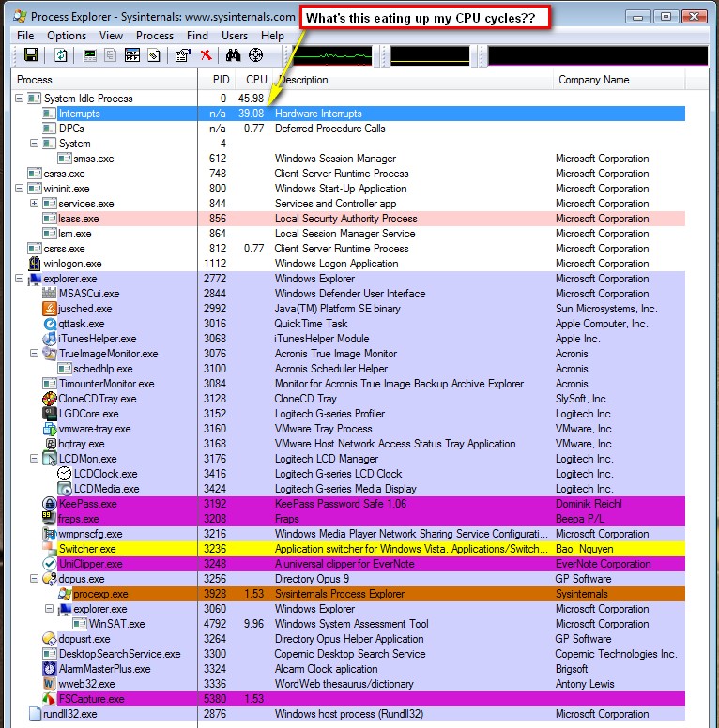The height and width of the screenshot is (728, 719).
Task: Sort by the PID column header
Action: tap(217, 80)
